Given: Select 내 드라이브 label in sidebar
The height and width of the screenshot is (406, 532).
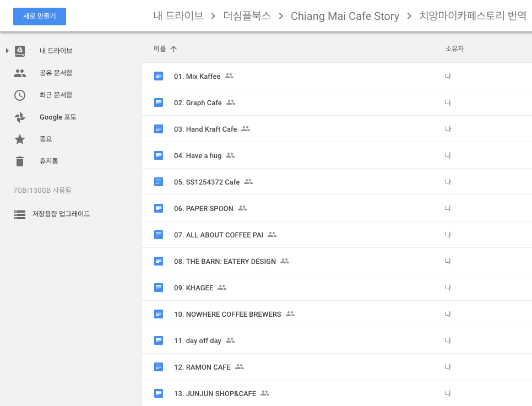Looking at the screenshot, I should (56, 51).
